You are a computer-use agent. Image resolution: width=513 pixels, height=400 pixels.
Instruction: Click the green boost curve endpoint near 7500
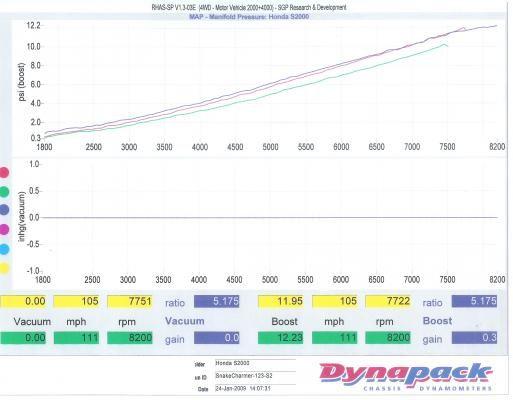tap(447, 46)
